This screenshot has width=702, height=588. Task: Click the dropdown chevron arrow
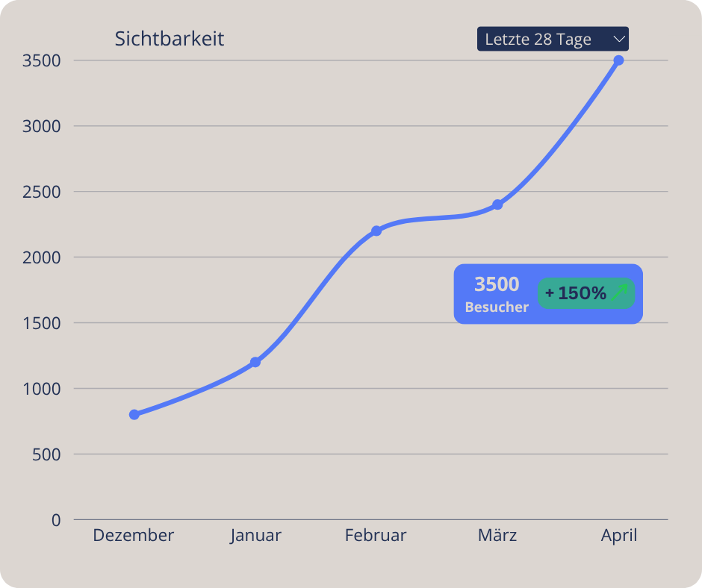[618, 39]
